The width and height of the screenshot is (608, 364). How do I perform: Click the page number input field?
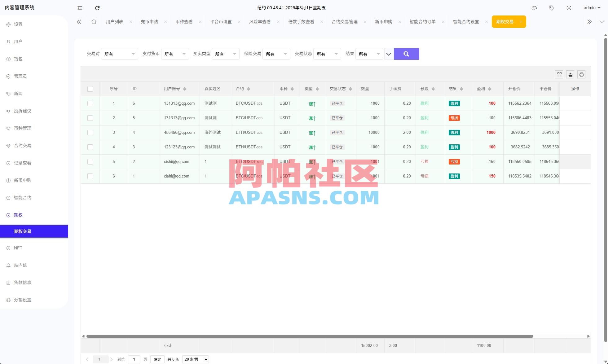(x=134, y=359)
